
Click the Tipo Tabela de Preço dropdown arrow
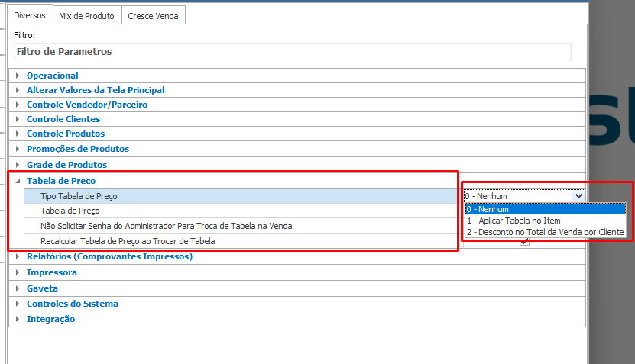578,196
